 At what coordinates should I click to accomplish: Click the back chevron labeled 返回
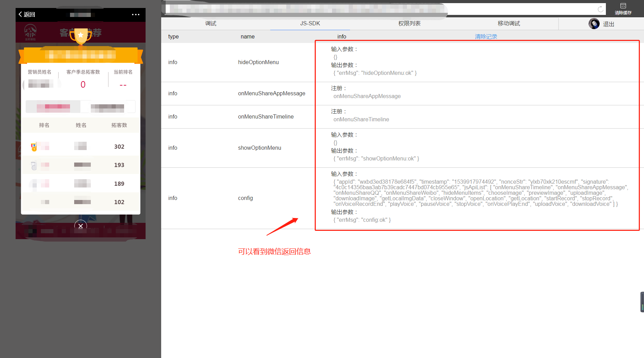(27, 14)
